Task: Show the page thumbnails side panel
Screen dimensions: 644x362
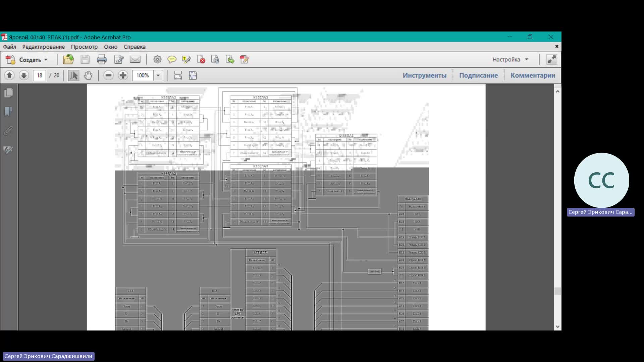Action: [x=9, y=93]
